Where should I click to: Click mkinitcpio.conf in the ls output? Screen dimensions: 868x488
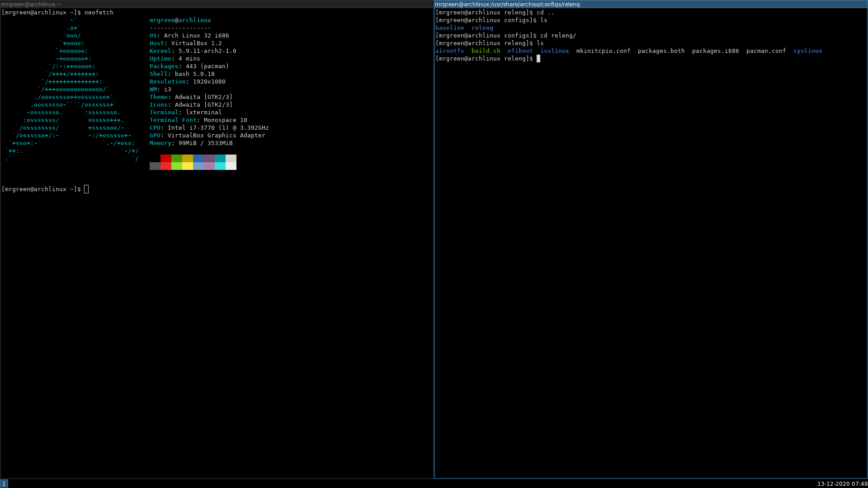pos(604,51)
